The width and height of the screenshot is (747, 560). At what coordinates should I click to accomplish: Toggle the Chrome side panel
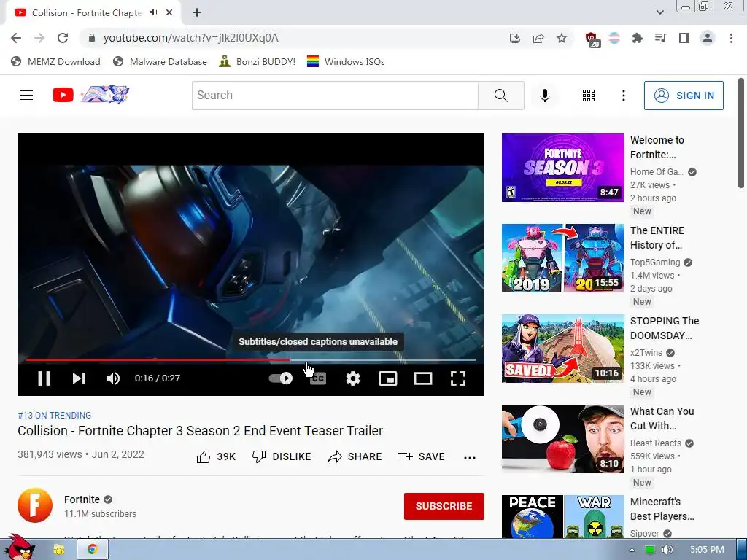tap(684, 38)
